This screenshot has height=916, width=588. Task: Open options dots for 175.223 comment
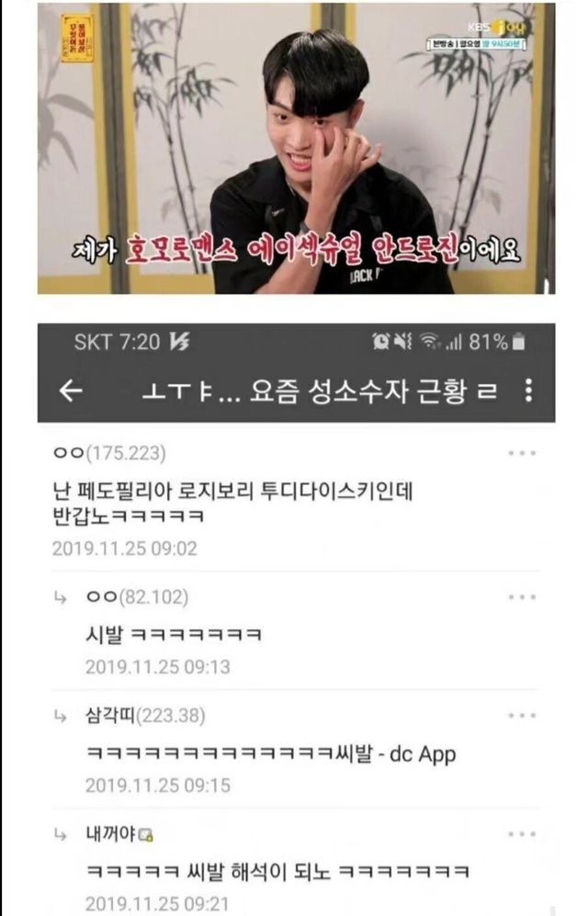[x=522, y=453]
